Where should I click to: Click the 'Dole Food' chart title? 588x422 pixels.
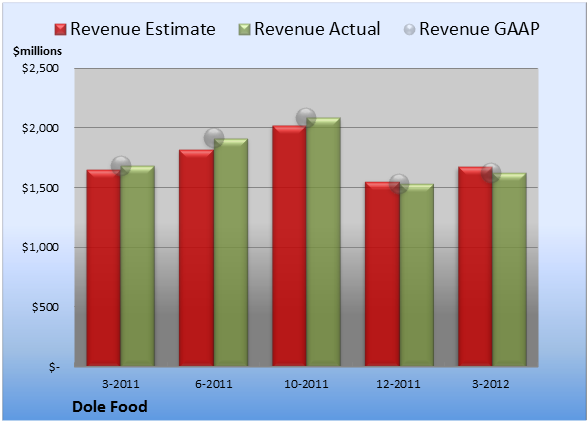pos(110,407)
